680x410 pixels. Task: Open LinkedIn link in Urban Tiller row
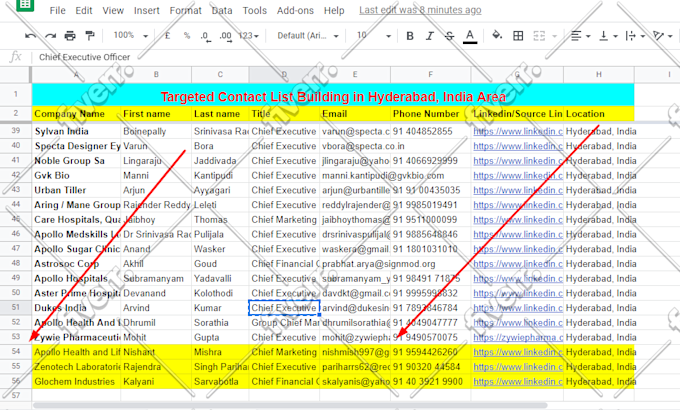[x=518, y=190]
